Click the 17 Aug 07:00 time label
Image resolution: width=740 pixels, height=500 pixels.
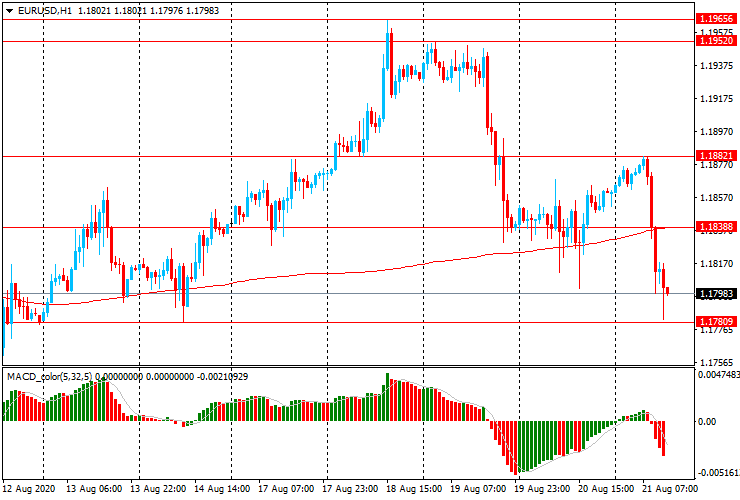click(x=286, y=489)
